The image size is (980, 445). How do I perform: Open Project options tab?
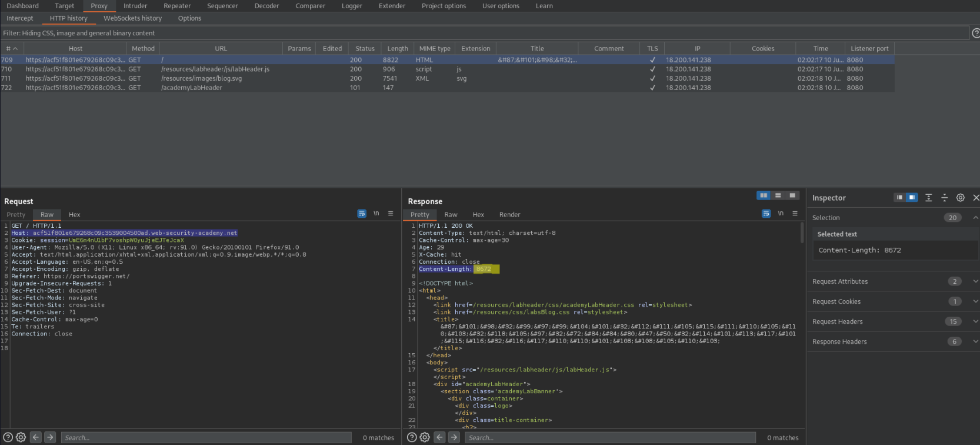pos(444,6)
